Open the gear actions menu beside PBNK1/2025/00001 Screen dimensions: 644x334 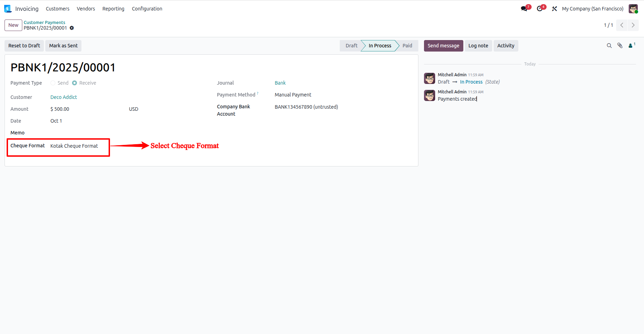click(x=72, y=28)
